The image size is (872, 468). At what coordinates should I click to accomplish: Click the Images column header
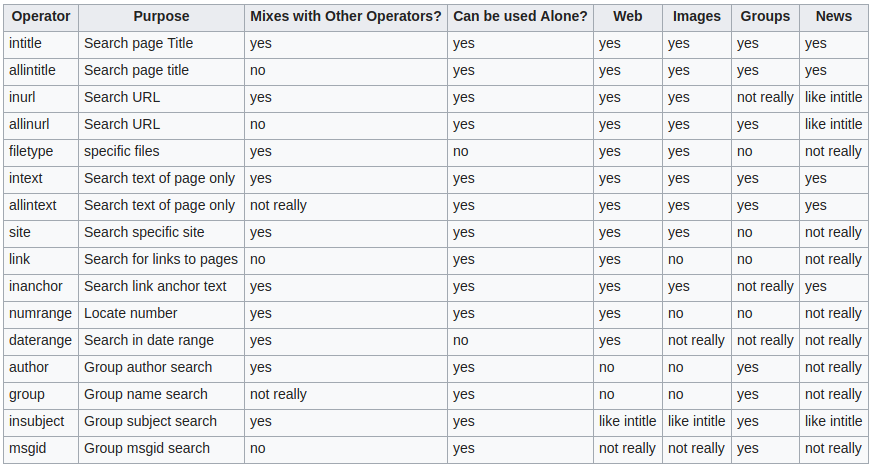pos(697,17)
